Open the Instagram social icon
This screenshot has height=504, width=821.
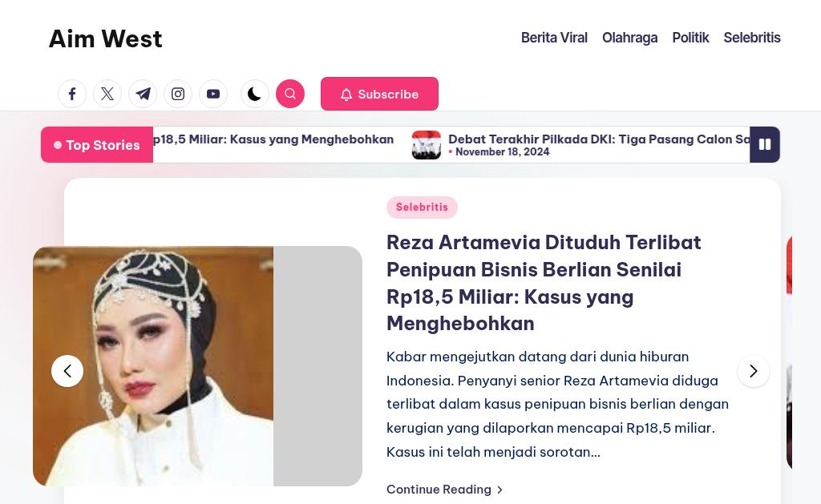pyautogui.click(x=178, y=94)
